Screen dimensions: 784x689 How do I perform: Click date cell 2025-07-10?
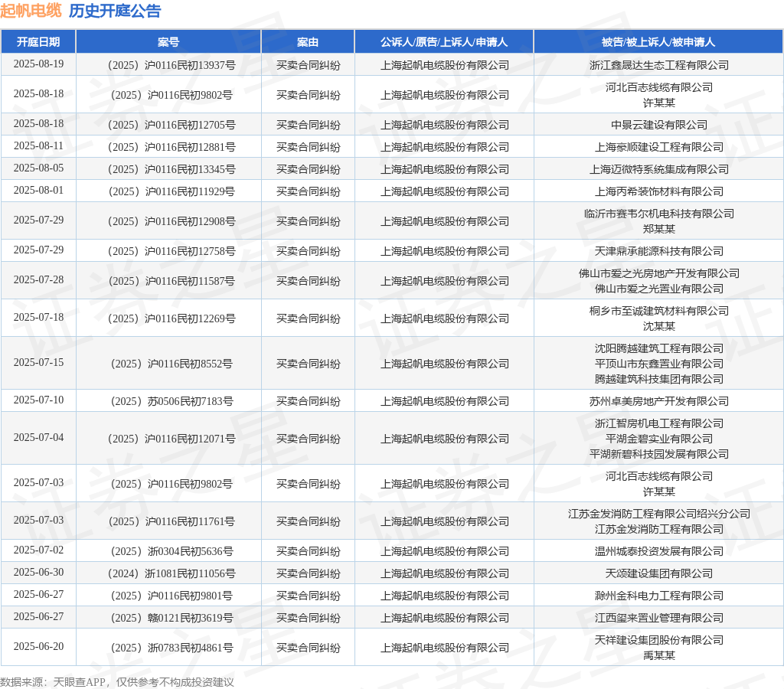pos(38,400)
